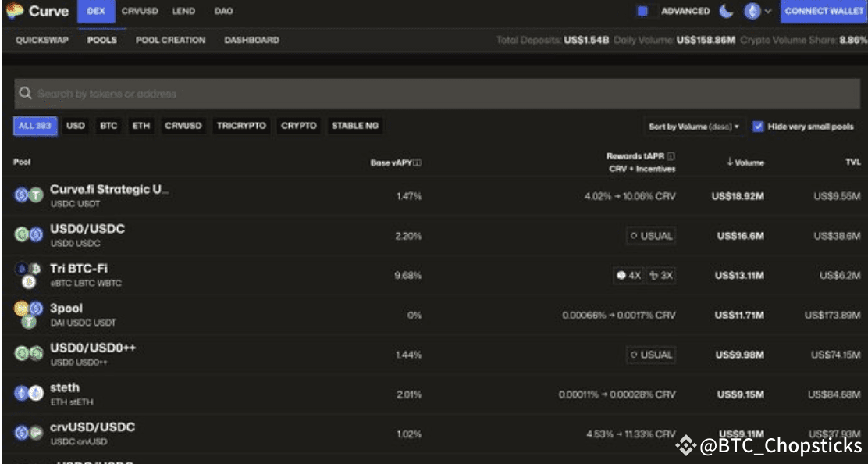868x464 pixels.
Task: Click the 4X points badge
Action: click(628, 275)
